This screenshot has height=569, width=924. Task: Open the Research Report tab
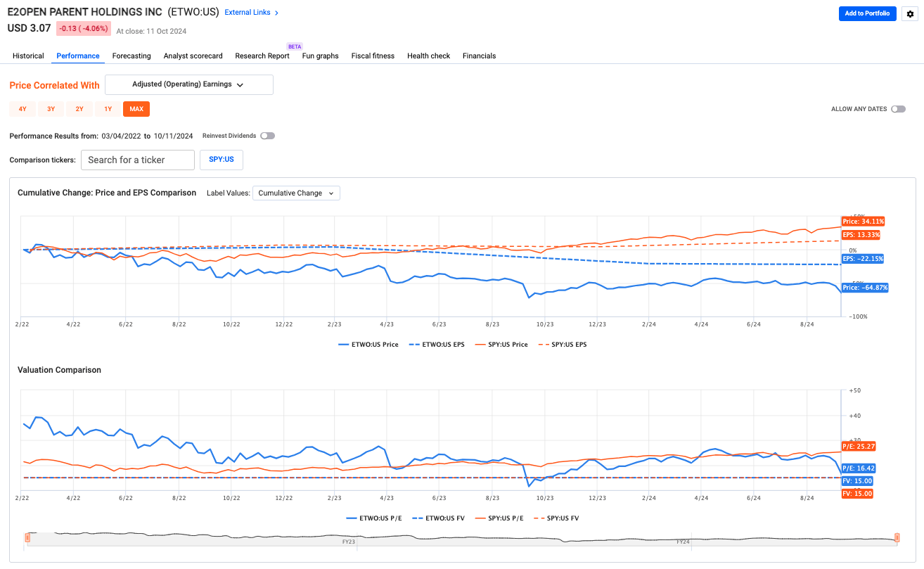pos(262,56)
